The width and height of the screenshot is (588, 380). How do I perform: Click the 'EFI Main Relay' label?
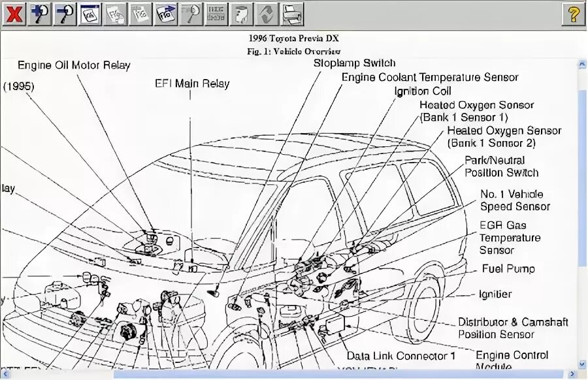[192, 83]
